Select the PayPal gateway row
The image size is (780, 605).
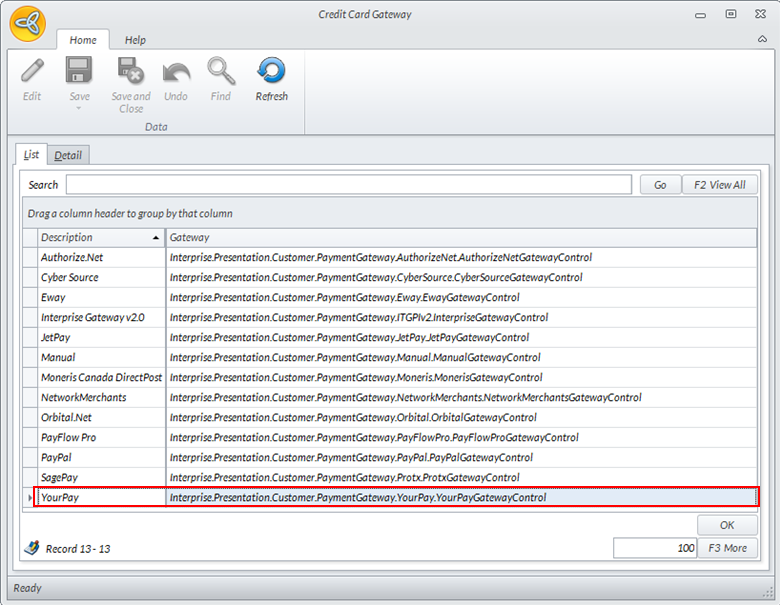click(x=100, y=457)
